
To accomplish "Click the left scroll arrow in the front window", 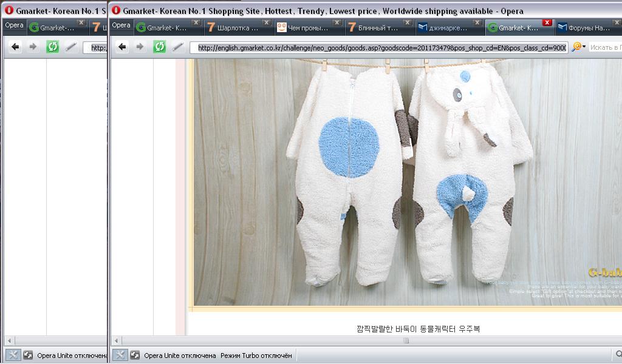I will (117, 340).
